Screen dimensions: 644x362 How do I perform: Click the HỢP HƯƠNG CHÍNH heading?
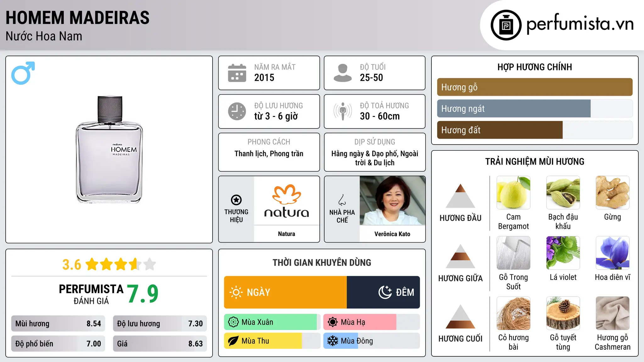point(535,67)
